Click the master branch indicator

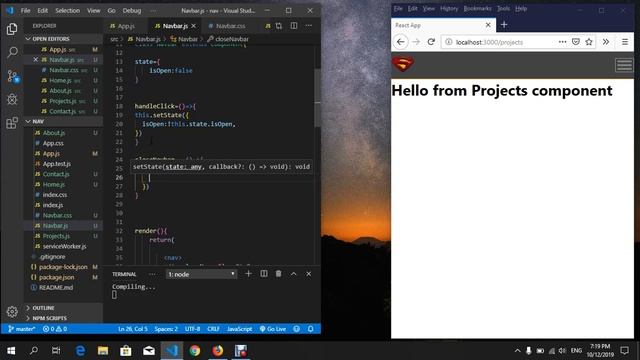point(22,329)
